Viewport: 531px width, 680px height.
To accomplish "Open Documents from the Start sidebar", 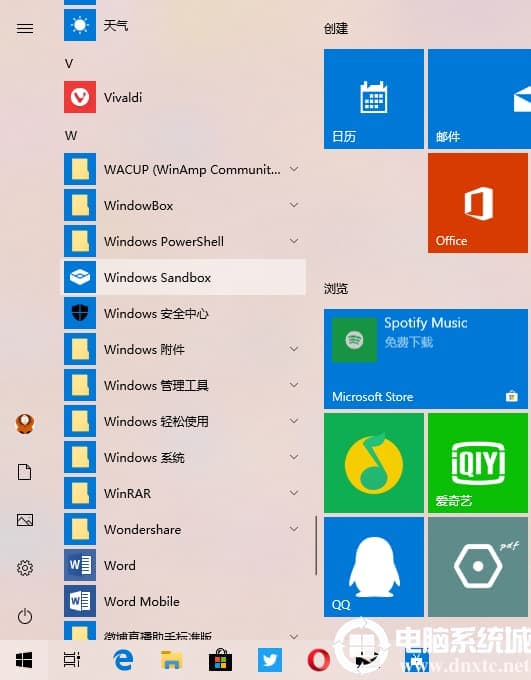I will 25,472.
